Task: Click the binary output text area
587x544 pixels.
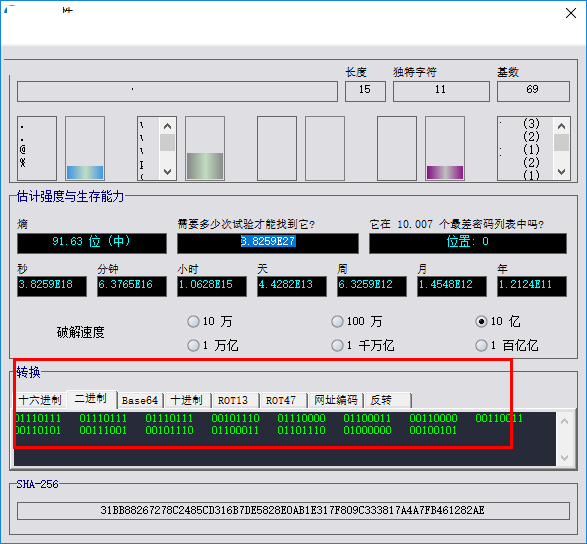Action: (285, 439)
